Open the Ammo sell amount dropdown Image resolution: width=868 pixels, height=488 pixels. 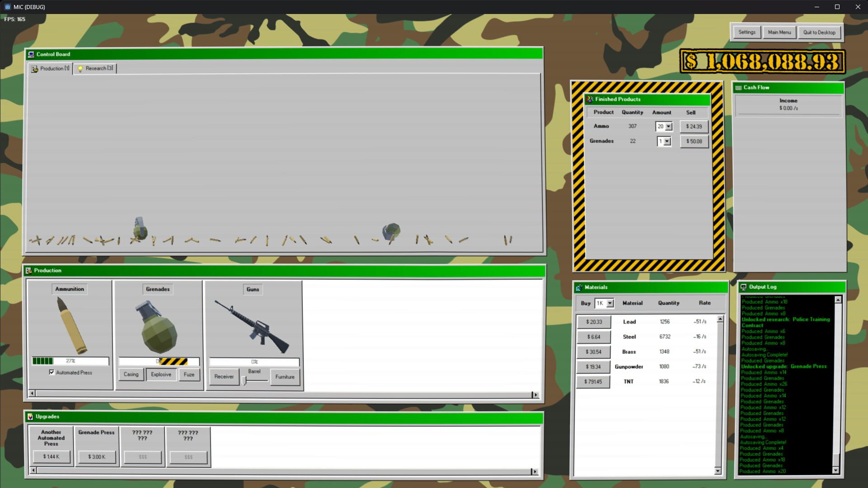click(x=668, y=127)
